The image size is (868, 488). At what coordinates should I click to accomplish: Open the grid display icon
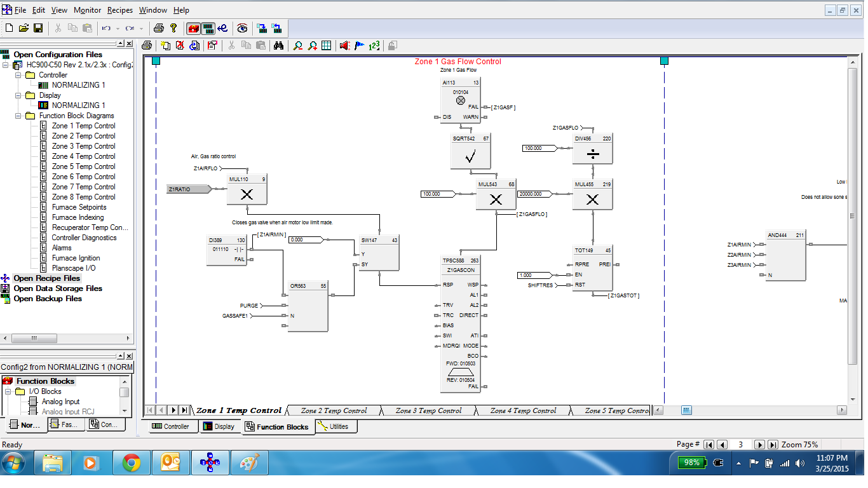(x=326, y=45)
